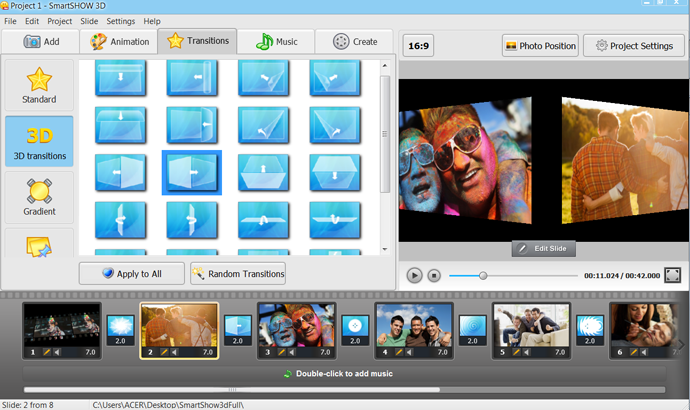690x410 pixels.
Task: Click the transition after slide 5
Action: pyautogui.click(x=590, y=330)
